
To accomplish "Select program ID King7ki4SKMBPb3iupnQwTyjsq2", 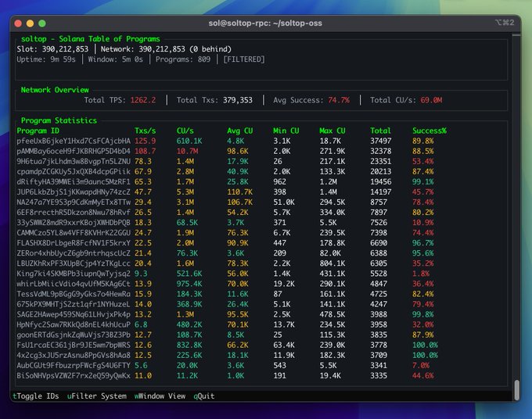I will coord(74,274).
